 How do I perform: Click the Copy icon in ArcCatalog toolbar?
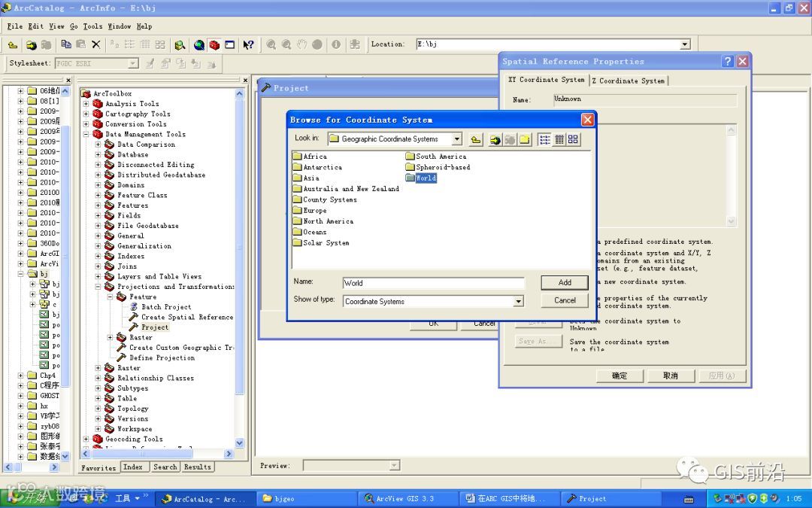click(65, 44)
